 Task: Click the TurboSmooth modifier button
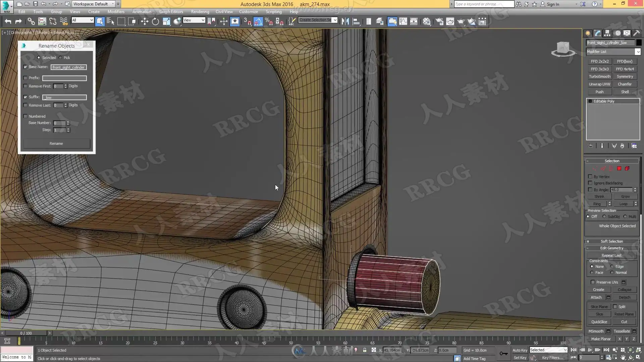pos(599,76)
